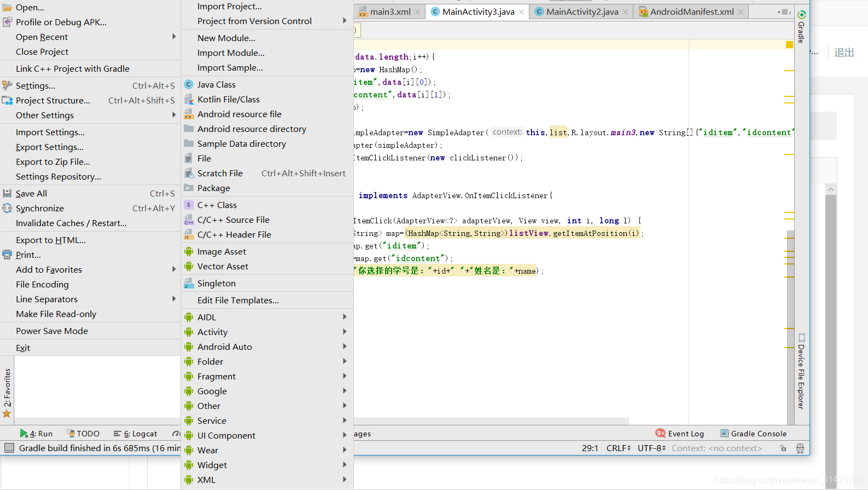Click the inspection profile hector icon
868x490 pixels.
tap(800, 448)
